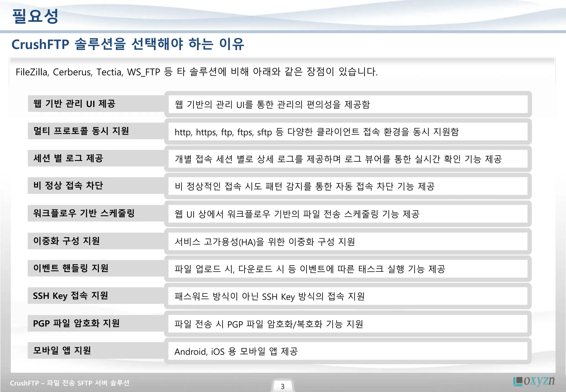Click heading 'CrushFTP 솔루션을 선택해야 하는 이유'
Viewport: 566px width, 392px height.
point(128,44)
